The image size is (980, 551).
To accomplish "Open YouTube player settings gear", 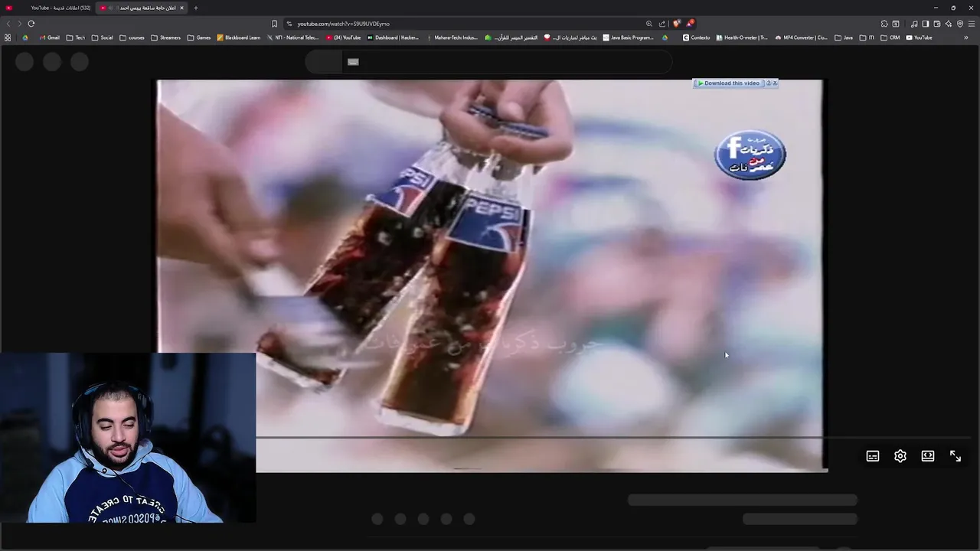I will pos(900,456).
